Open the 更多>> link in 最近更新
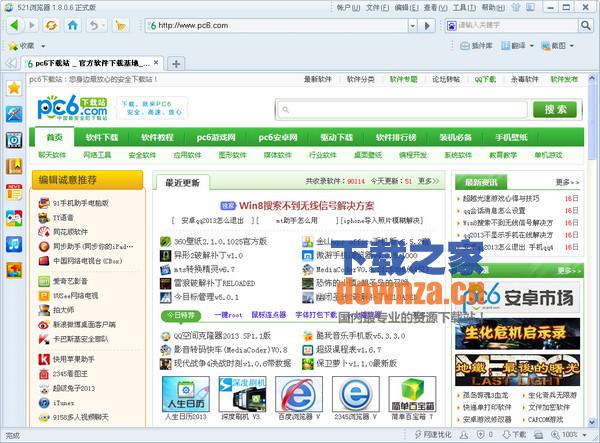The width and height of the screenshot is (600, 443). coord(429,181)
